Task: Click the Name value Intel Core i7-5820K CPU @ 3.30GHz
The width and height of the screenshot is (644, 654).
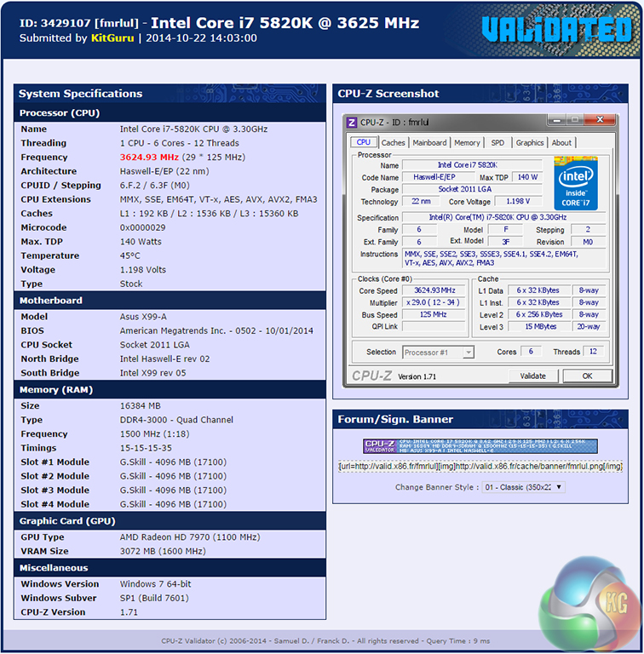Action: coord(193,129)
